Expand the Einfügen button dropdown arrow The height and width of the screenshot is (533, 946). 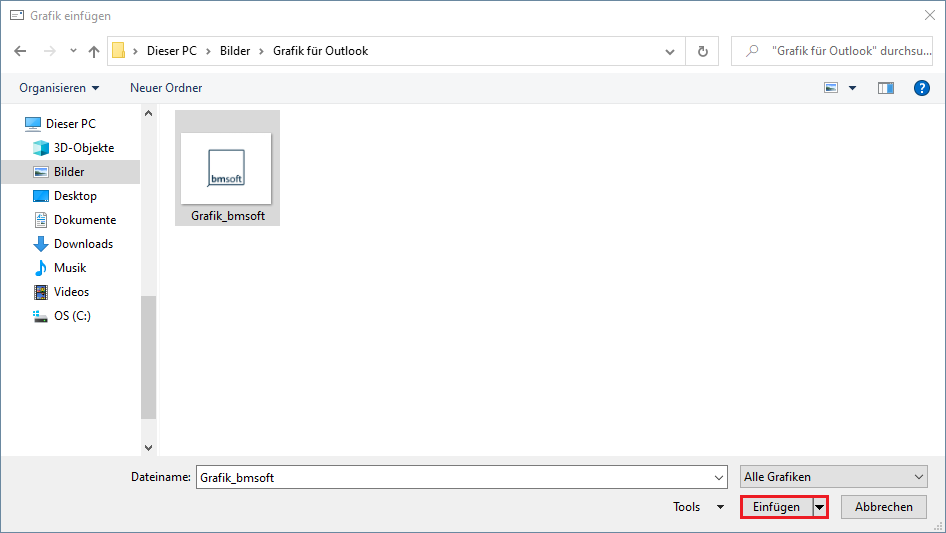[821, 507]
